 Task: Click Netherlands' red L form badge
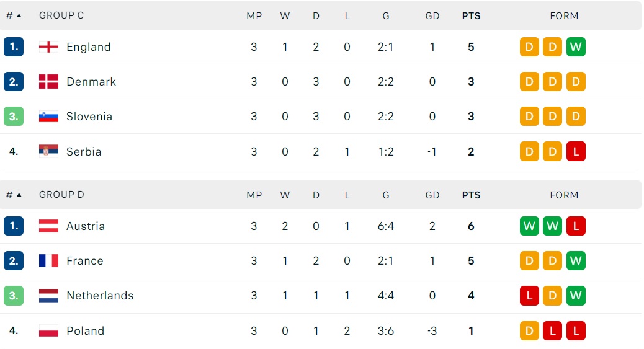click(529, 296)
